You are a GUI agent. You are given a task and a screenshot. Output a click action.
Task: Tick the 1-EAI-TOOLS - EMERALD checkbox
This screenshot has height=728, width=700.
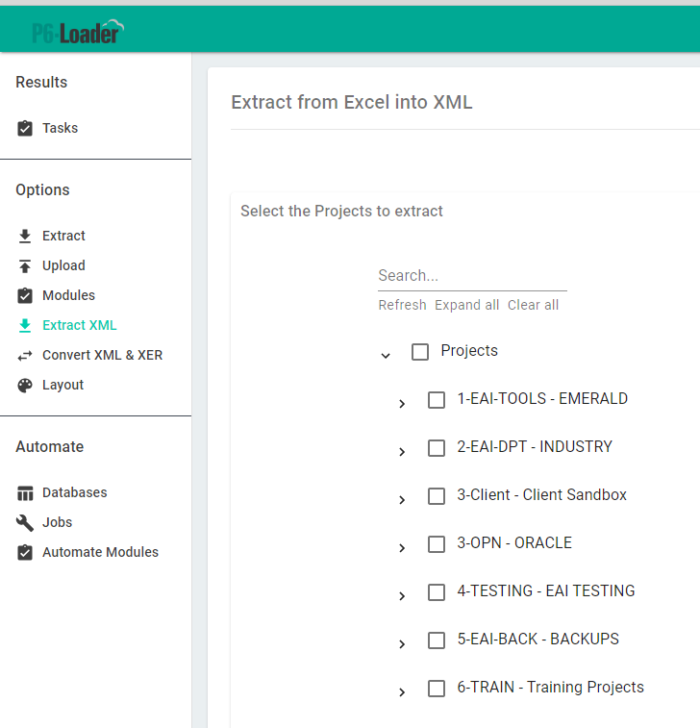pos(437,400)
